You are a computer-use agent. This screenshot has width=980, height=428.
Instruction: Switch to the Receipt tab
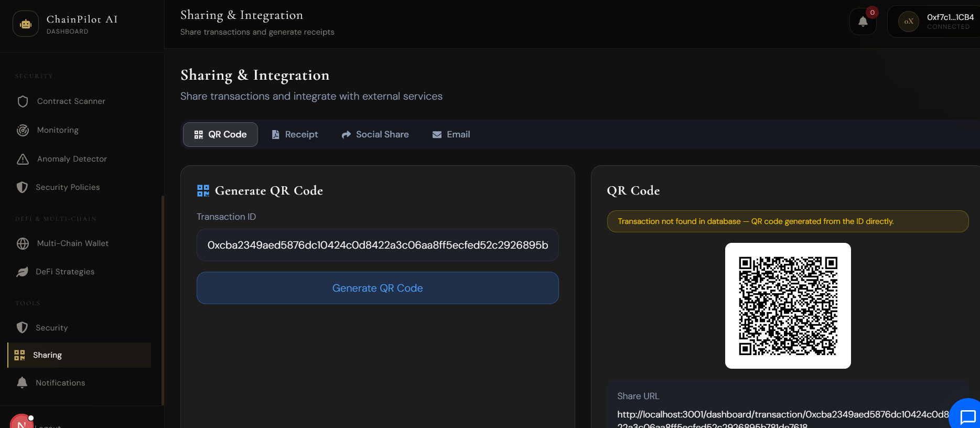(295, 135)
